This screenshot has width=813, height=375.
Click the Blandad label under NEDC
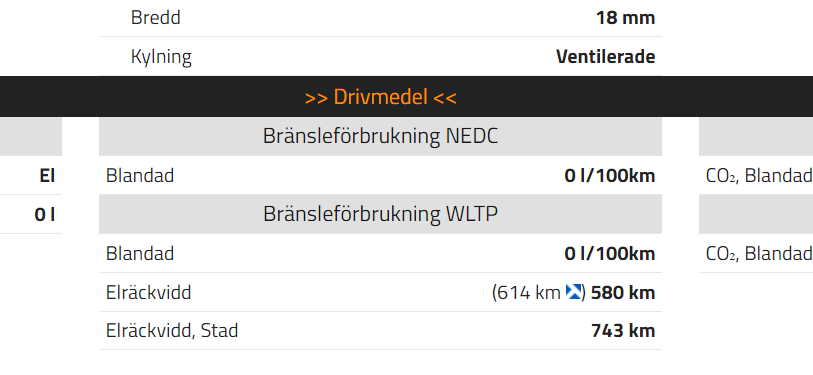(139, 176)
